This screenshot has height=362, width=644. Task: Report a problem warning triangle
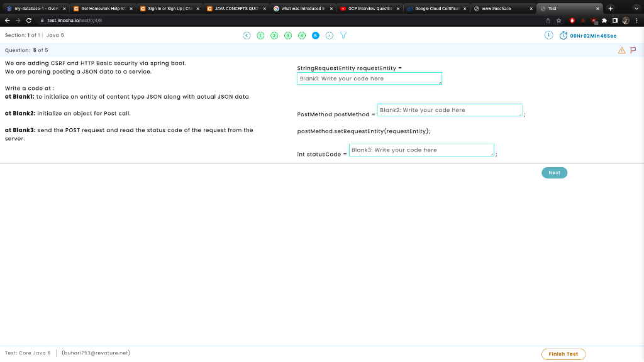[622, 50]
